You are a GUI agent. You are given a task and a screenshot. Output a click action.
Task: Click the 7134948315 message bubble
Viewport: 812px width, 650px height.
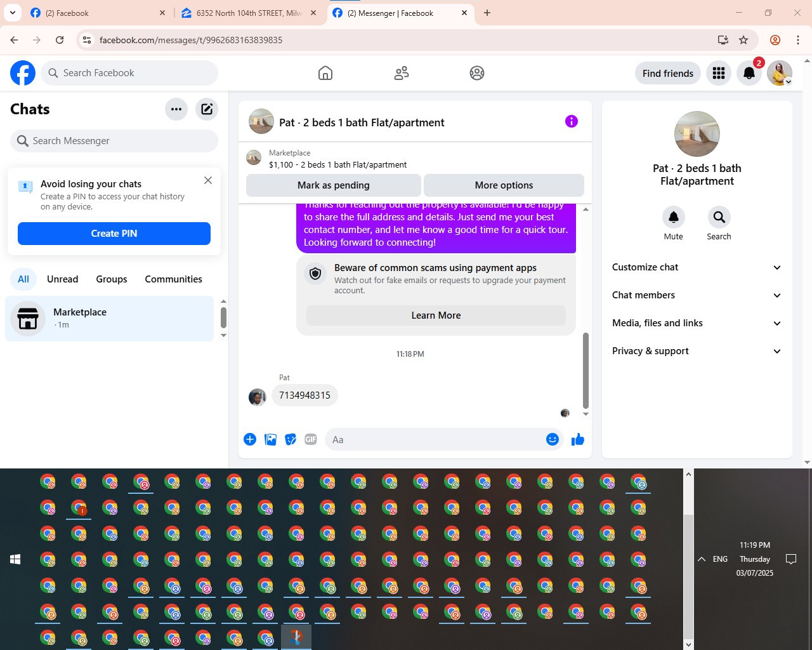pos(304,395)
